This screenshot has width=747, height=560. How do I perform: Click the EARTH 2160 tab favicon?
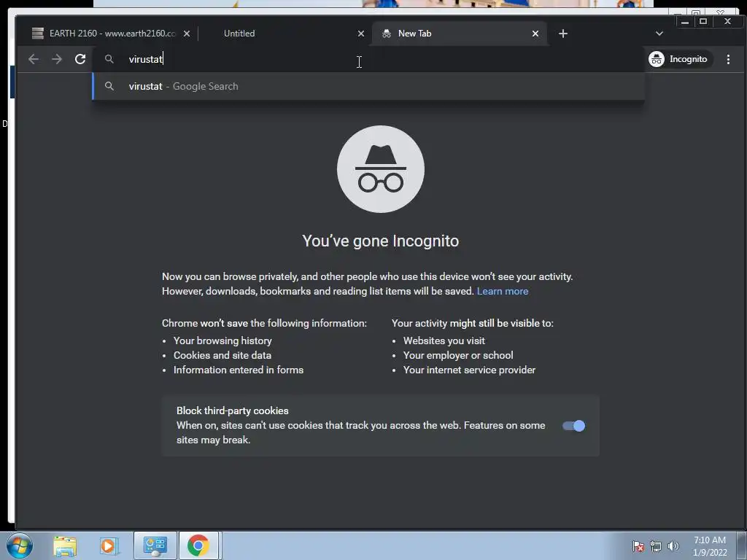point(38,34)
